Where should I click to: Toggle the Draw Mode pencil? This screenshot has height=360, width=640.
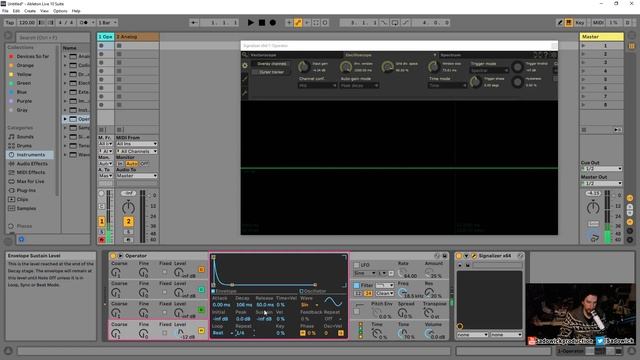tap(560, 22)
